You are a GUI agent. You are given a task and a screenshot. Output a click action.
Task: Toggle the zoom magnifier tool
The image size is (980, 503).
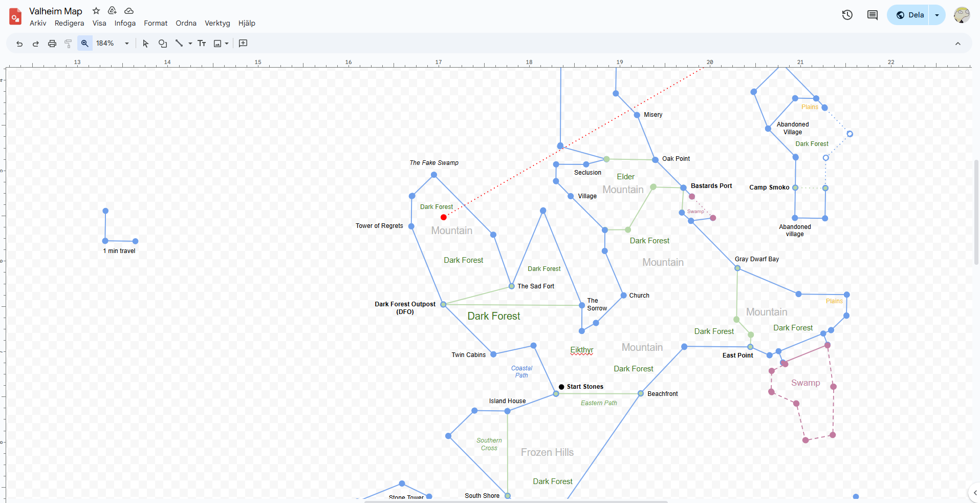(x=85, y=44)
